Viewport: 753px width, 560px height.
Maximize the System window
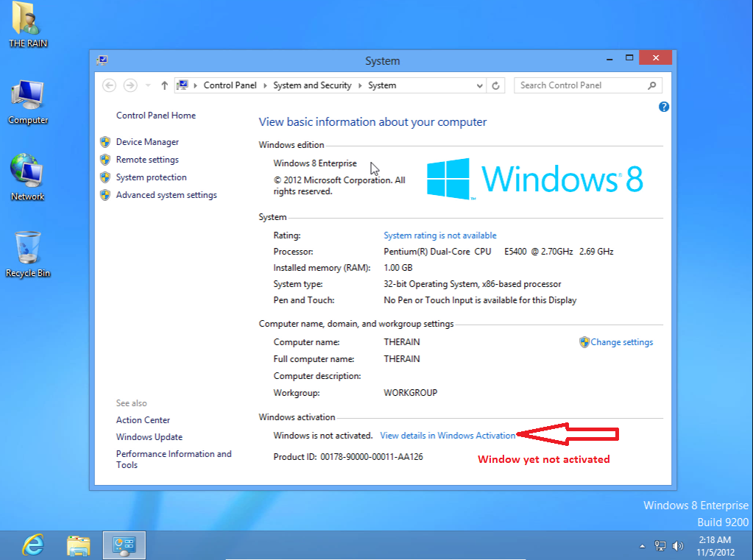[629, 58]
